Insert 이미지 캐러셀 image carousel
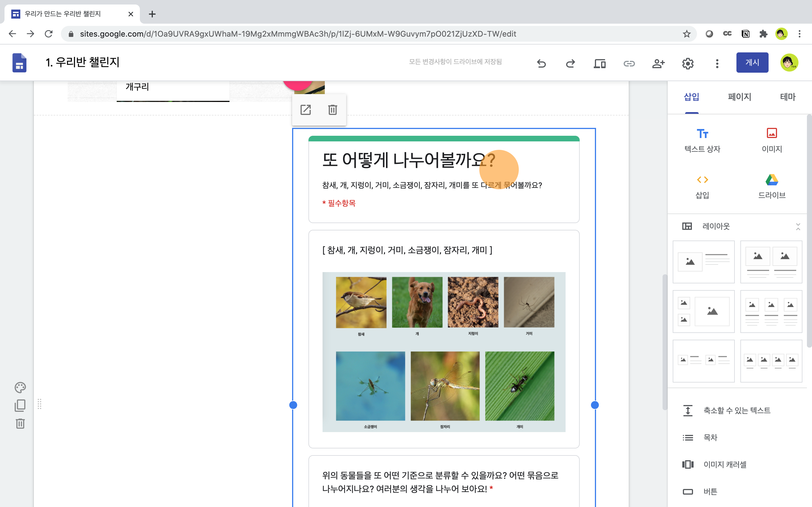 coord(725,464)
